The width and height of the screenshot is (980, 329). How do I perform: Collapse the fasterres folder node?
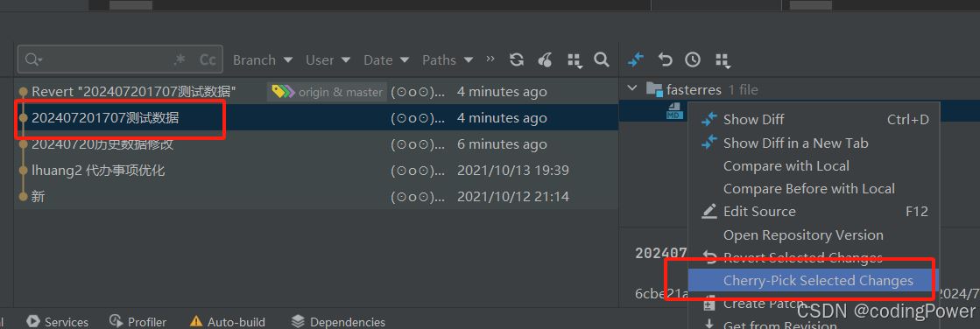point(631,88)
